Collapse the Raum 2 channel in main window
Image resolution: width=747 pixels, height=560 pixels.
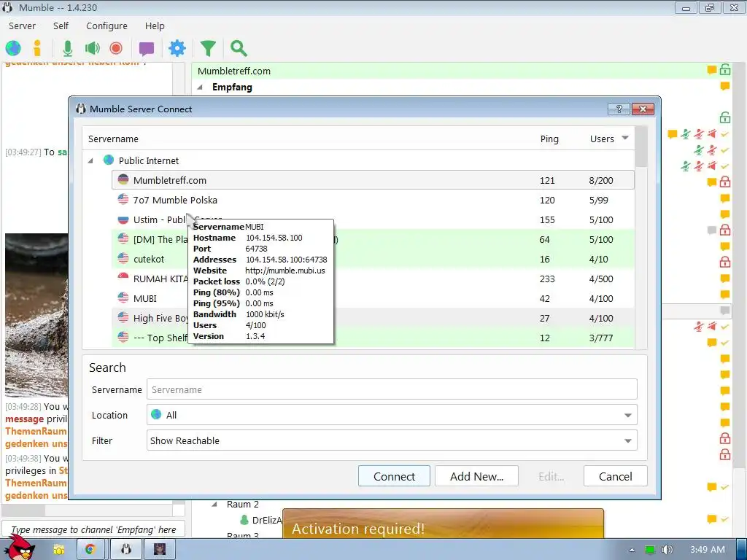(214, 505)
